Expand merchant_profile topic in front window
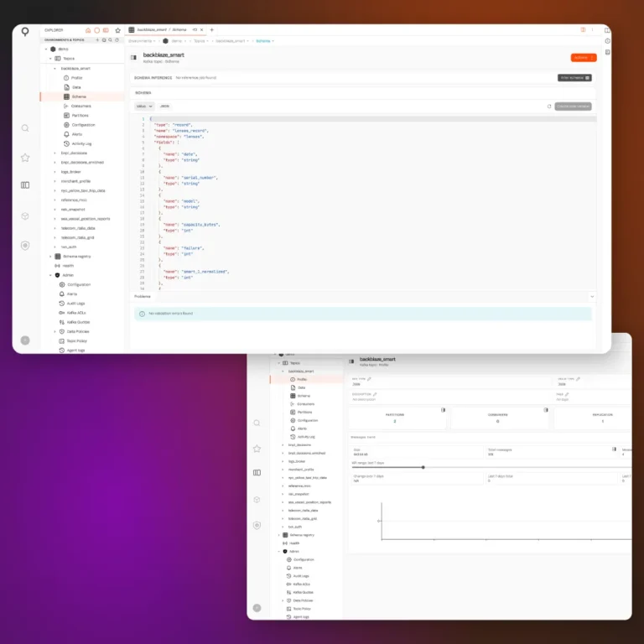This screenshot has width=644, height=644. coord(55,181)
